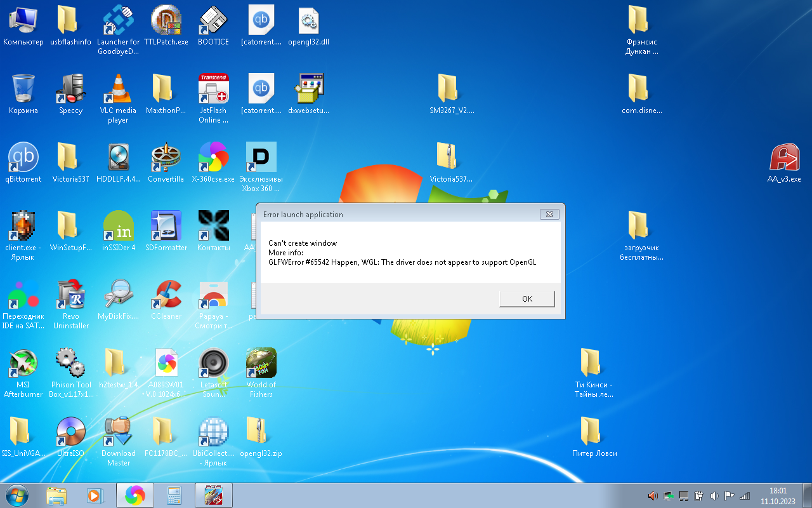Launch Windows Media Player from taskbar
Viewport: 812px width, 508px height.
click(x=95, y=495)
